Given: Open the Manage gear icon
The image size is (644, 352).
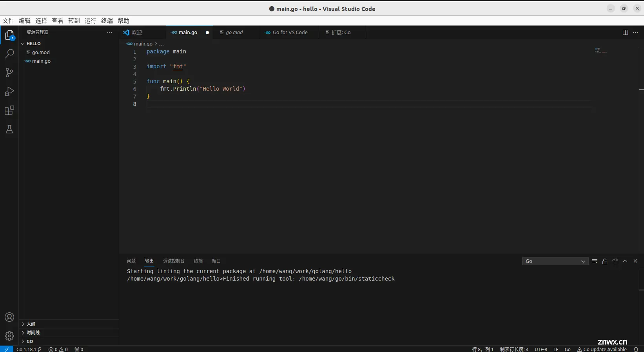Looking at the screenshot, I should click(9, 336).
